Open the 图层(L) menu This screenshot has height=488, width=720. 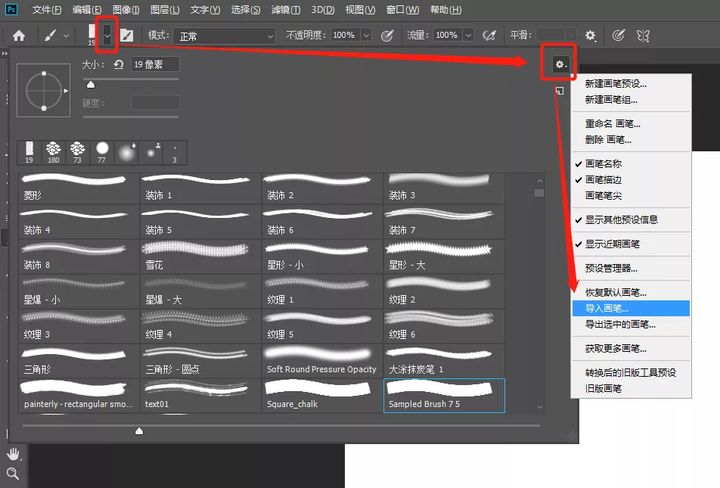(165, 10)
